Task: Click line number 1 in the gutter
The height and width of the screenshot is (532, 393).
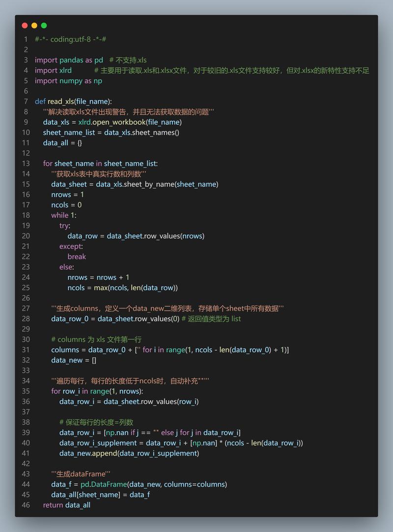Action: click(x=26, y=39)
